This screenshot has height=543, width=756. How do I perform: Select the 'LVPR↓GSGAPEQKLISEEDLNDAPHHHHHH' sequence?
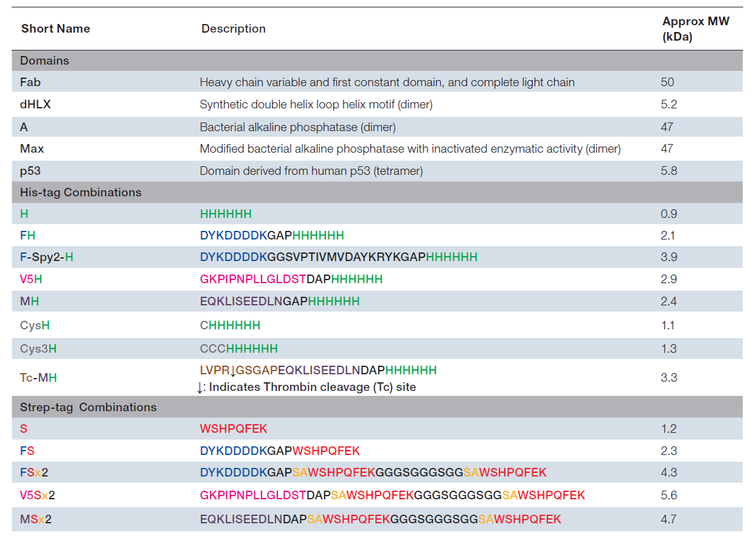pos(319,371)
